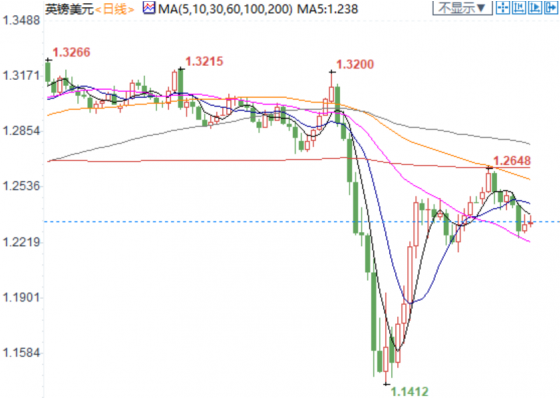Click the 1.2648 high label
Viewport: 560px width, 400px height.
(x=512, y=161)
